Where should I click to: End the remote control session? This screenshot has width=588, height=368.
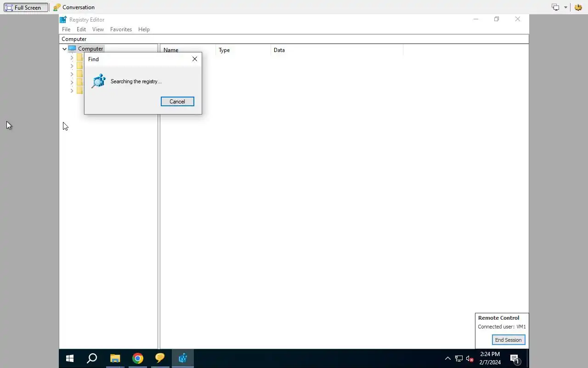(508, 340)
